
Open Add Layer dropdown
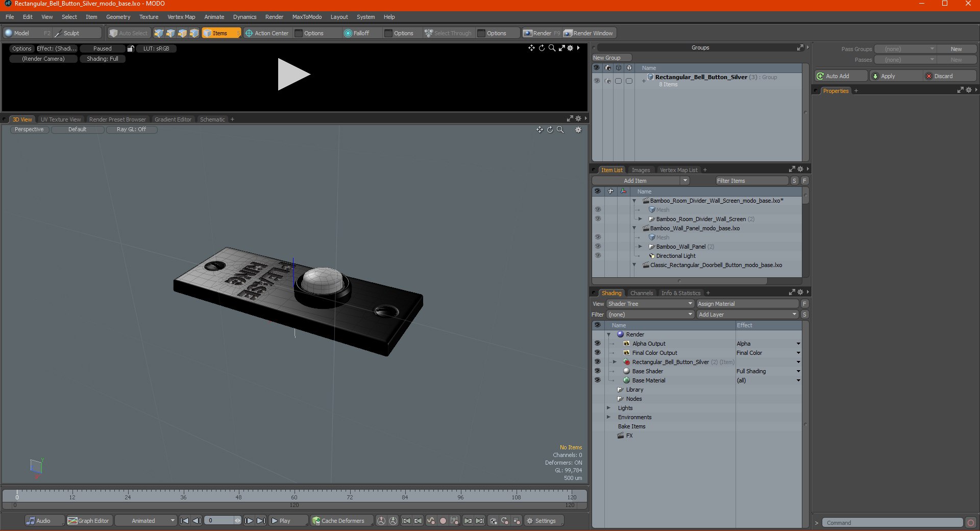[x=747, y=315]
